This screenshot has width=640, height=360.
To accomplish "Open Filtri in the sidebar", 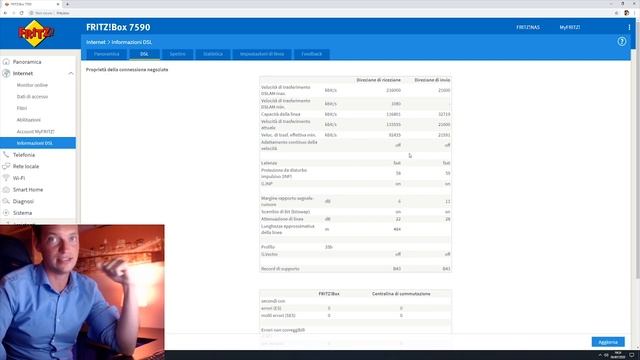I will (22, 108).
